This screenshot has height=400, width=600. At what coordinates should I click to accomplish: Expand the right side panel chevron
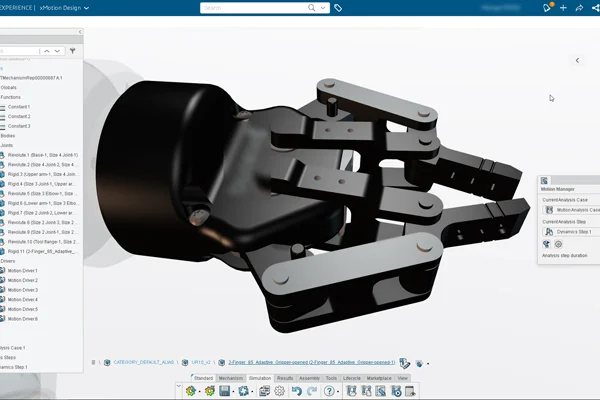tap(577, 60)
